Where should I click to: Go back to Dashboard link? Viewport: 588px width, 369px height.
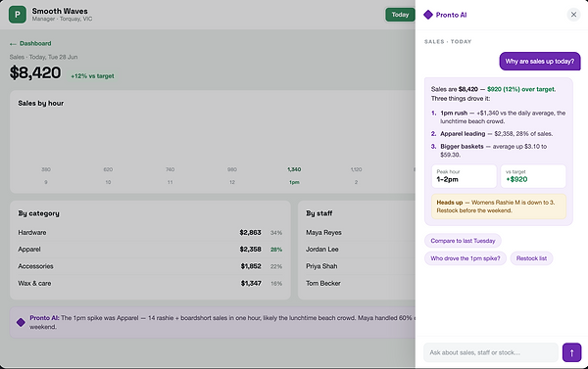pyautogui.click(x=35, y=43)
